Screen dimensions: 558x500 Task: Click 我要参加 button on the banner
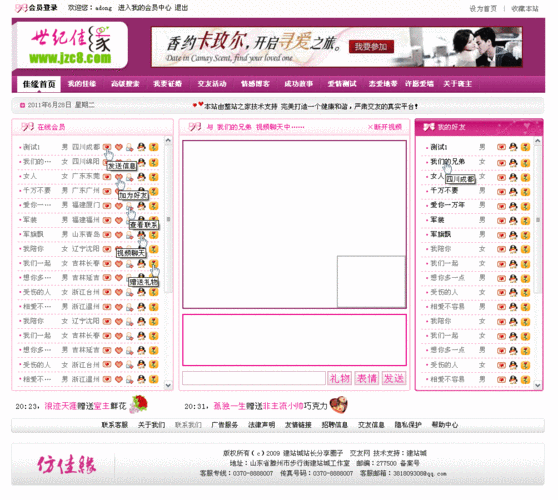[371, 47]
